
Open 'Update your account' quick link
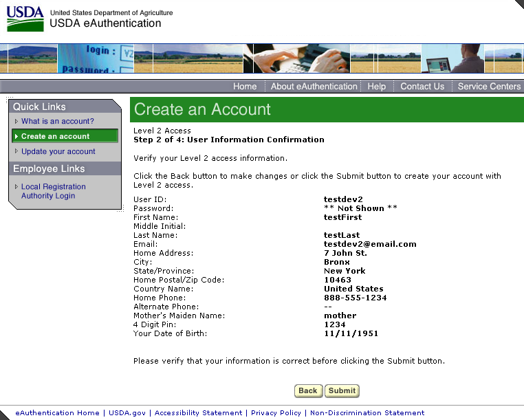point(58,151)
